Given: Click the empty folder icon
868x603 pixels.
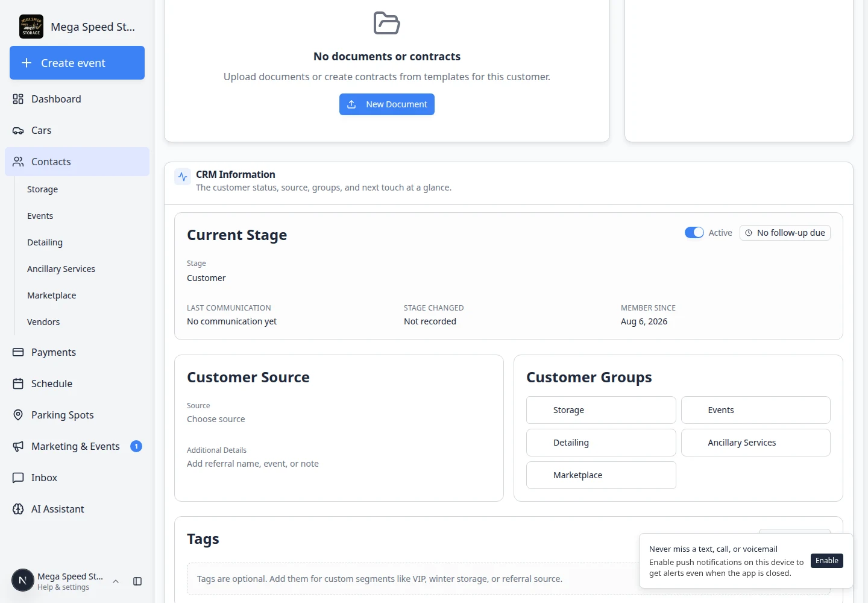Looking at the screenshot, I should (x=387, y=23).
